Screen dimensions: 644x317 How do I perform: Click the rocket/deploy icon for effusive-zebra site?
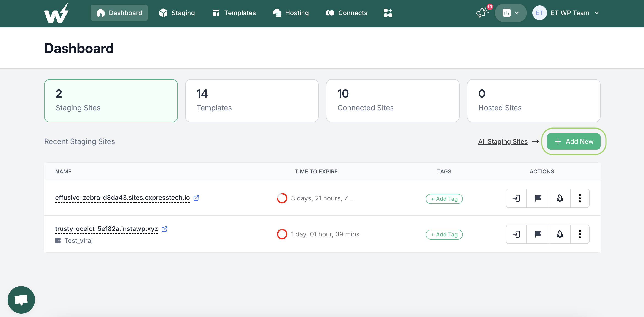coord(559,198)
